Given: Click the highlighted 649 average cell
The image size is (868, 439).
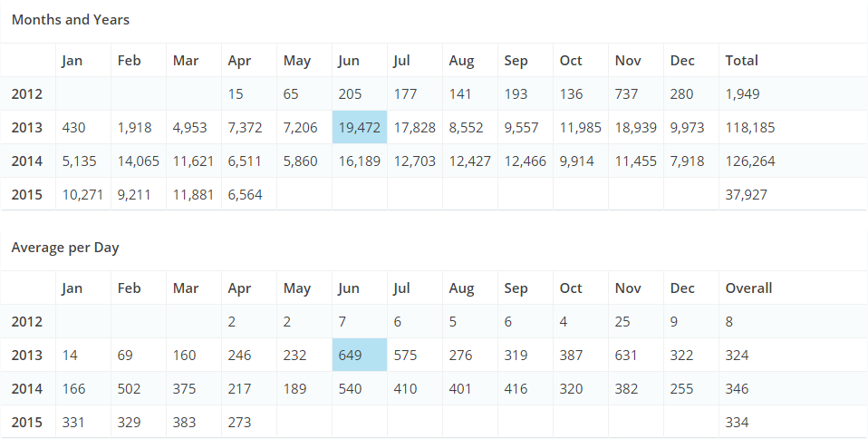Looking at the screenshot, I should point(352,356).
